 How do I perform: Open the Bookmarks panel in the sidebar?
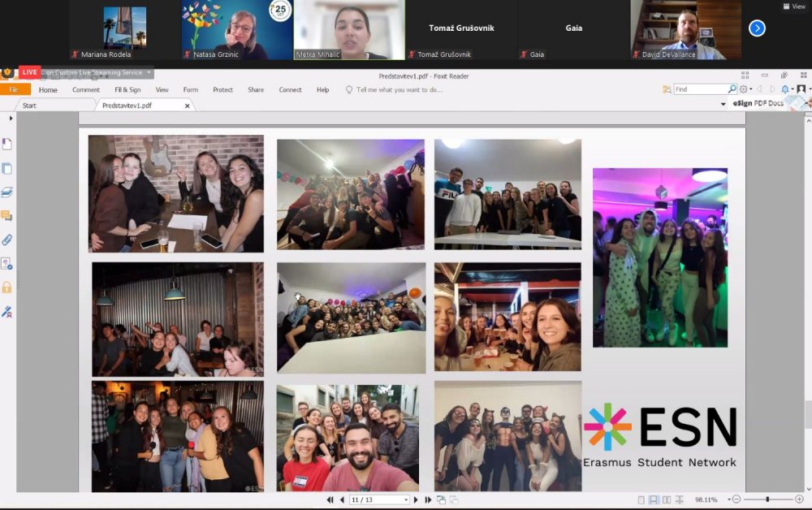click(6, 144)
